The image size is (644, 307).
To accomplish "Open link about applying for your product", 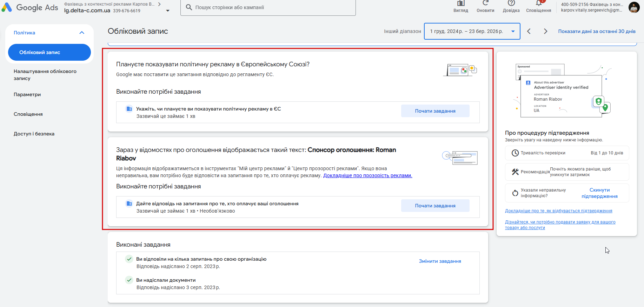I will [560, 225].
